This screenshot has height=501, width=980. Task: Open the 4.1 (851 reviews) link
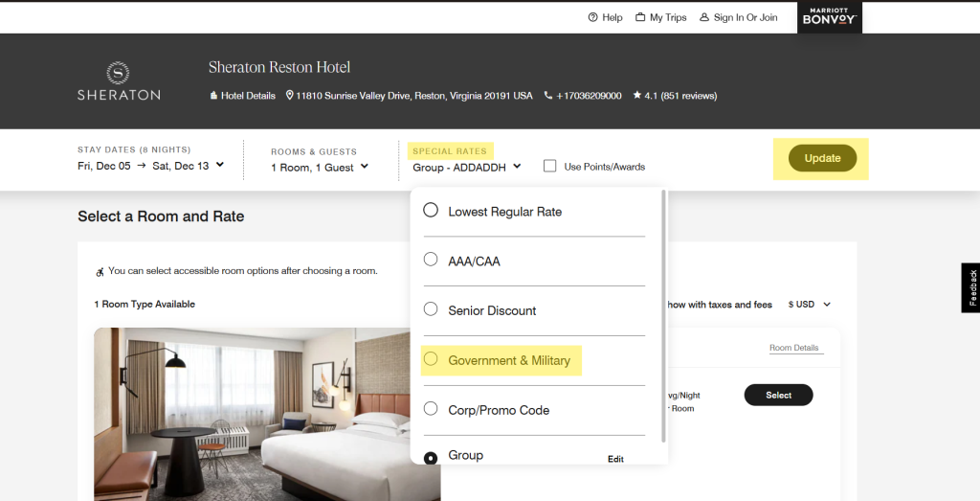click(x=680, y=96)
